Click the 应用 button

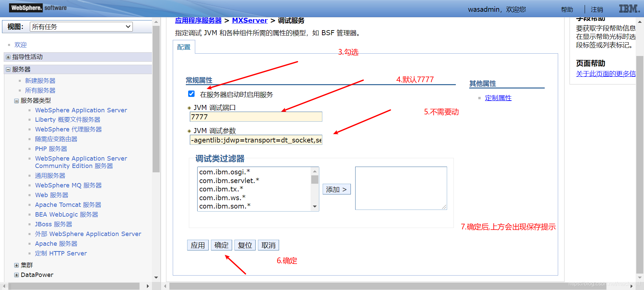[198, 245]
